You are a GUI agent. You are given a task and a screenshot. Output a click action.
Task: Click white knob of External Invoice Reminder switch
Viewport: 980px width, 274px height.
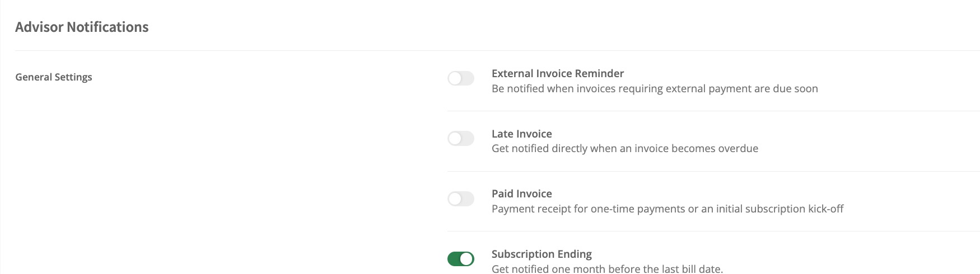[x=455, y=78]
